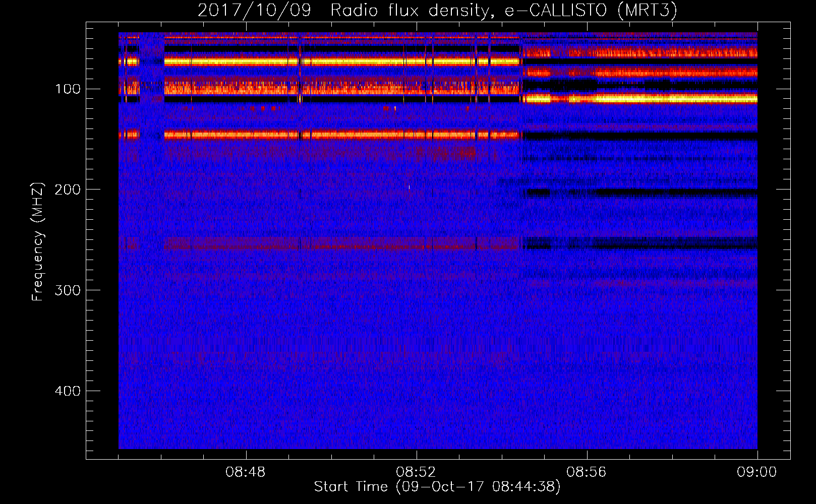This screenshot has width=816, height=504.
Task: Click the plot title "2017/10/09 Radio flux density, e-CALLISTO (MRT3)"
Action: pyautogui.click(x=437, y=10)
